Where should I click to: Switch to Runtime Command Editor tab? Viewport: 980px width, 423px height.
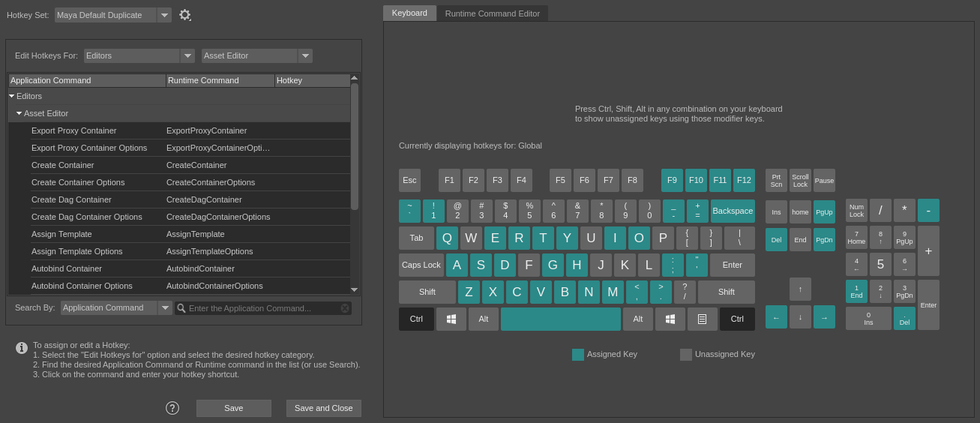tap(492, 13)
